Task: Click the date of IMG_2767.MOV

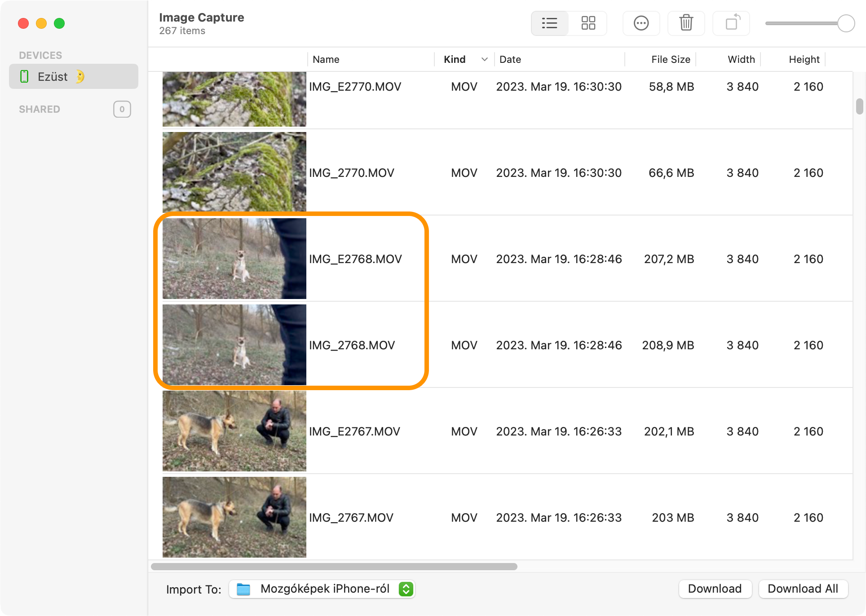Action: coord(559,518)
